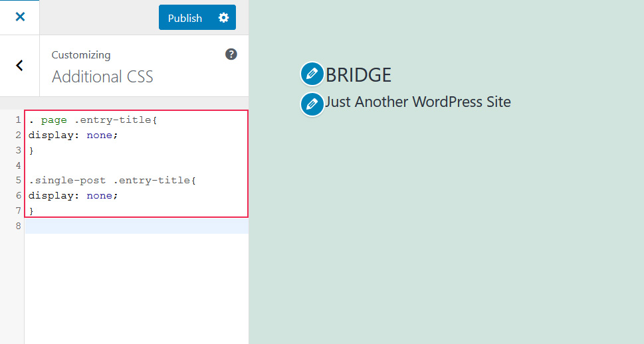Viewport: 644px width, 344px height.
Task: Place cursor in '. page .entry-title{' line
Action: point(93,120)
